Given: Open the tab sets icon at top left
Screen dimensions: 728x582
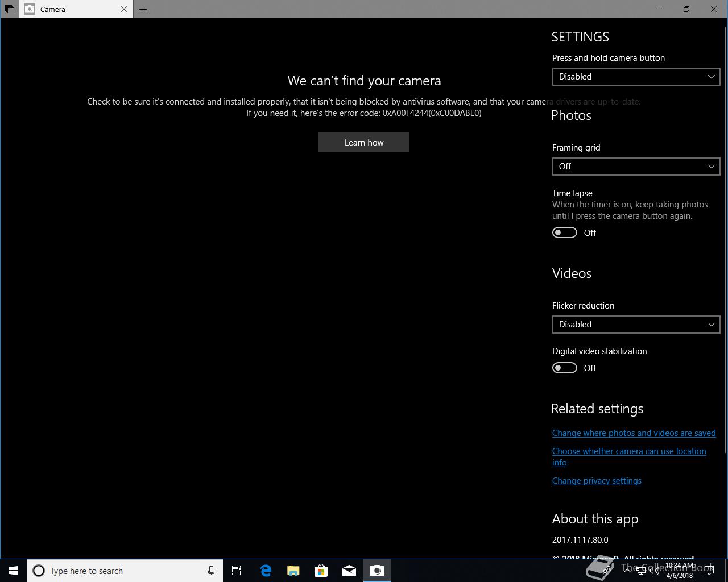Looking at the screenshot, I should pyautogui.click(x=9, y=9).
